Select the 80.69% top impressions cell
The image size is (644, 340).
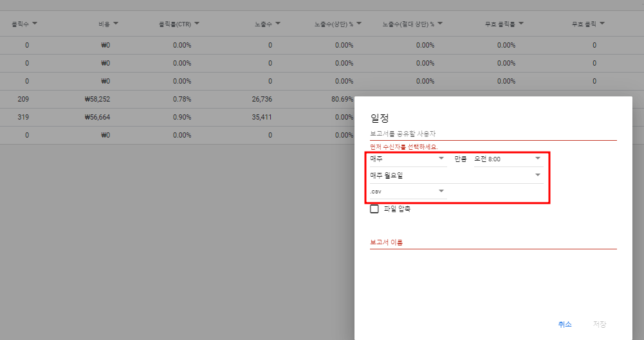point(342,99)
